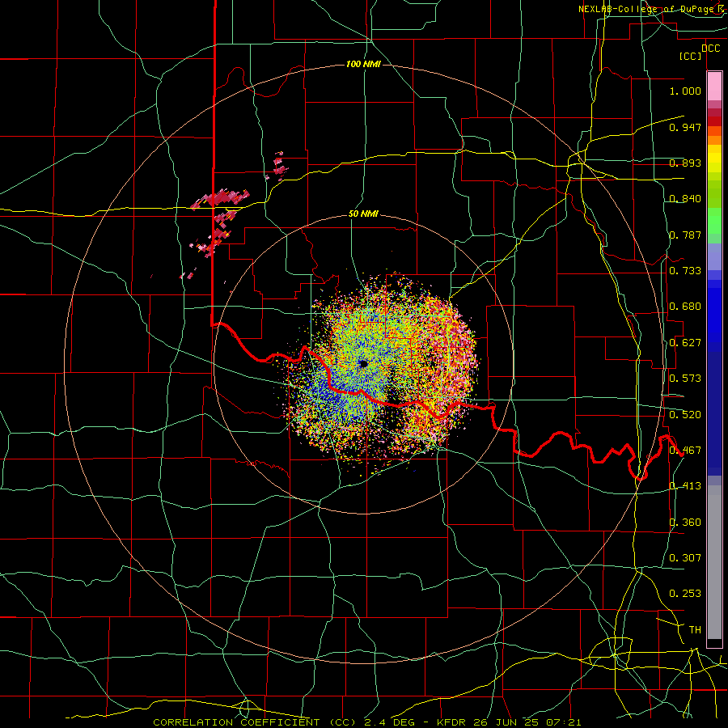Click the 0.253 legend value
The width and height of the screenshot is (728, 728).
[x=685, y=594]
